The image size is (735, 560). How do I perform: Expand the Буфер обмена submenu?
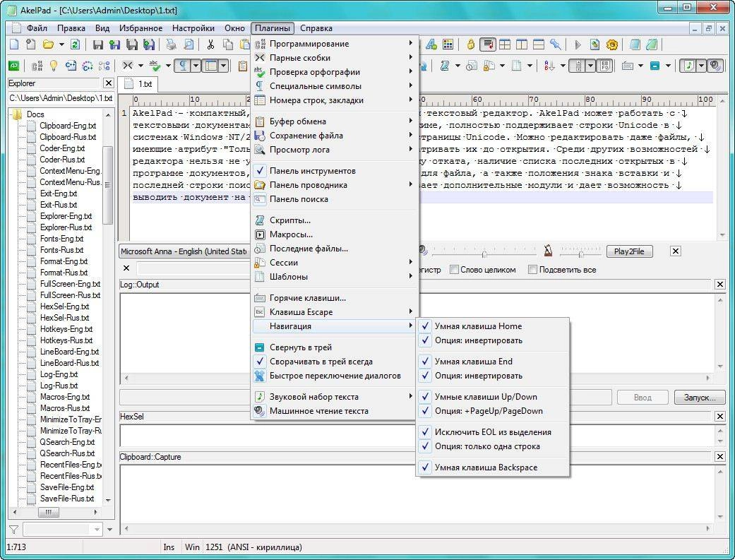pos(334,121)
